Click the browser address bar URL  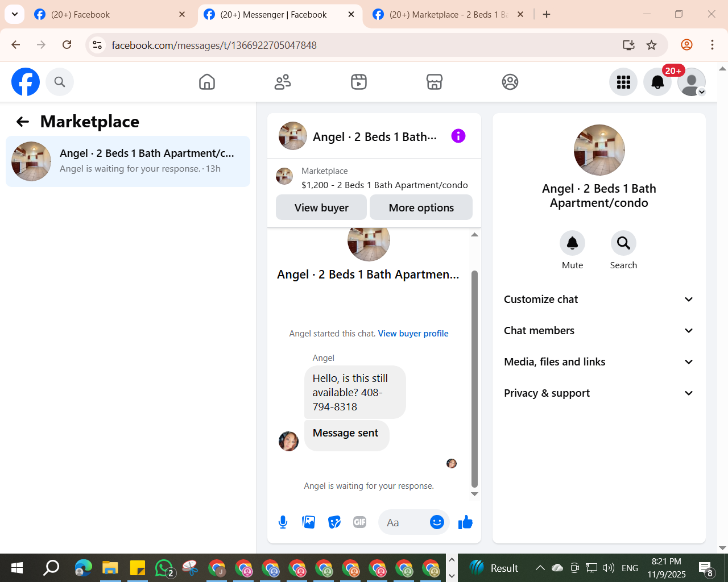coord(214,45)
